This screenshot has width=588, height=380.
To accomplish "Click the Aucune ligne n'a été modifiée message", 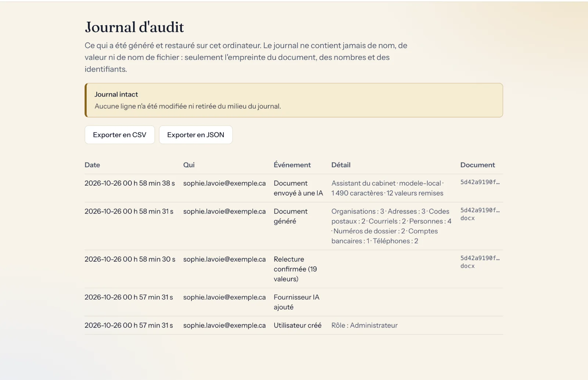I will click(x=188, y=106).
